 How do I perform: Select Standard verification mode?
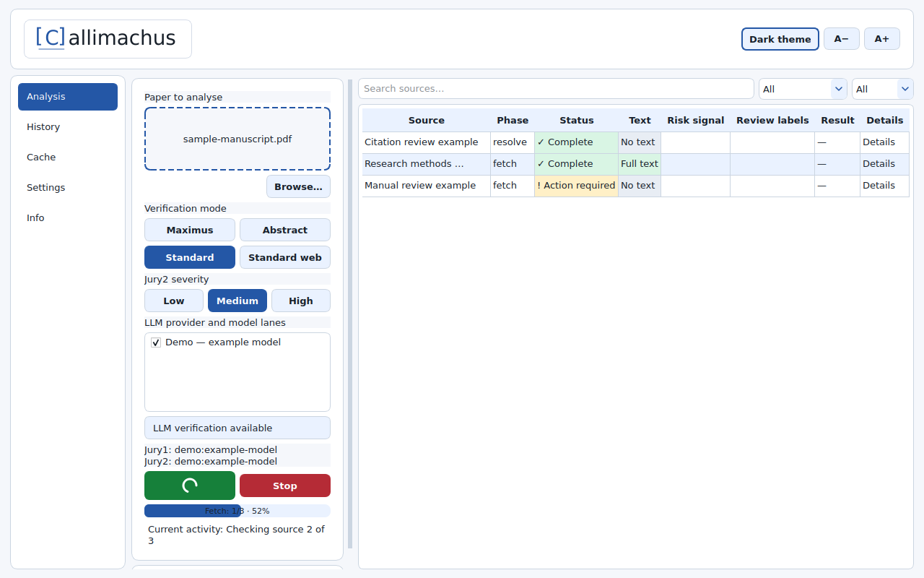pyautogui.click(x=190, y=257)
